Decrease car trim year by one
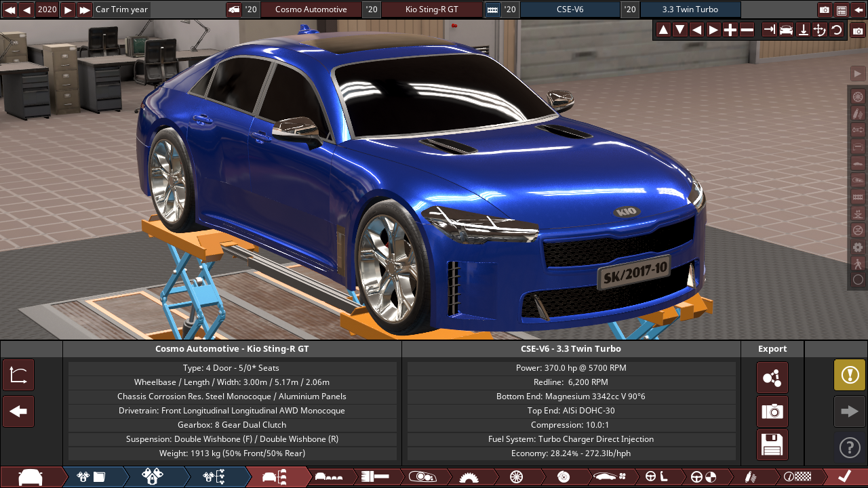This screenshot has height=488, width=868. 26,9
